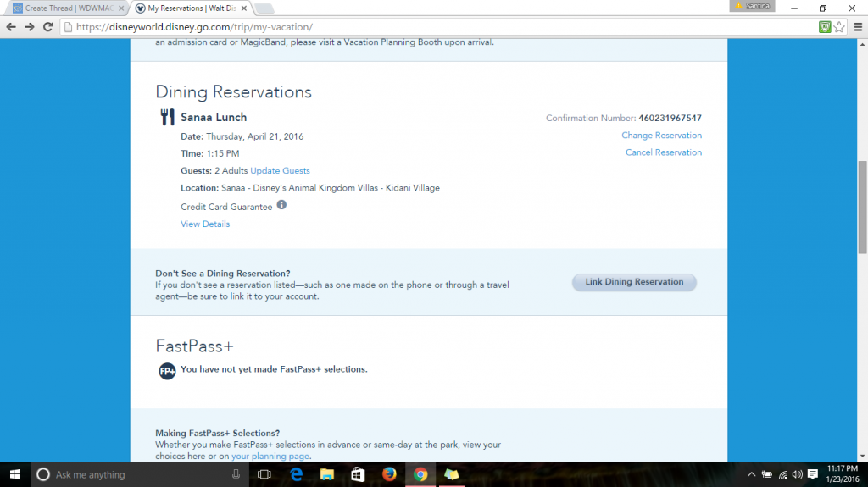Open Firefox from the taskbar
The width and height of the screenshot is (868, 487).
tap(389, 474)
